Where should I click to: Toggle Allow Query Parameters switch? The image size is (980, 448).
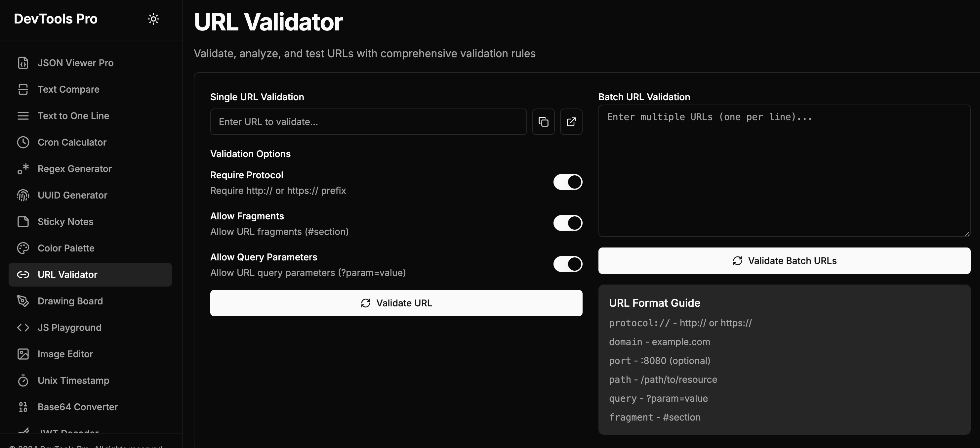(x=568, y=264)
